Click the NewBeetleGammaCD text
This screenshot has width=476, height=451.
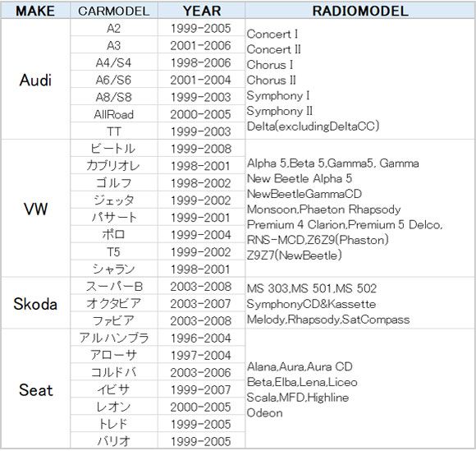click(x=304, y=194)
